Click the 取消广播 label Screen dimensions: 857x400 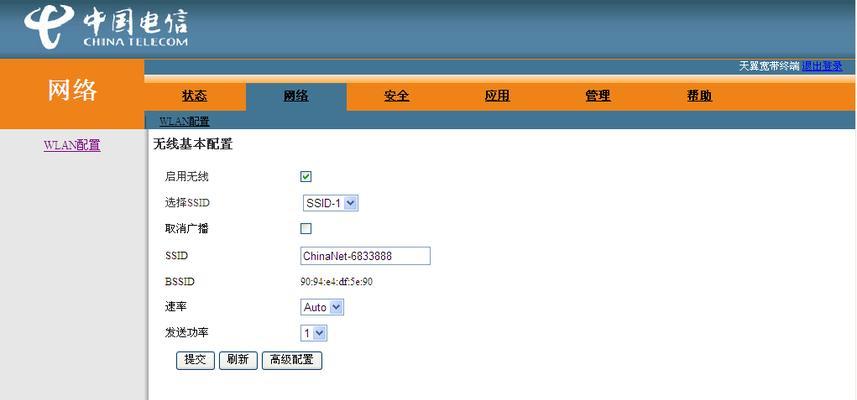186,229
